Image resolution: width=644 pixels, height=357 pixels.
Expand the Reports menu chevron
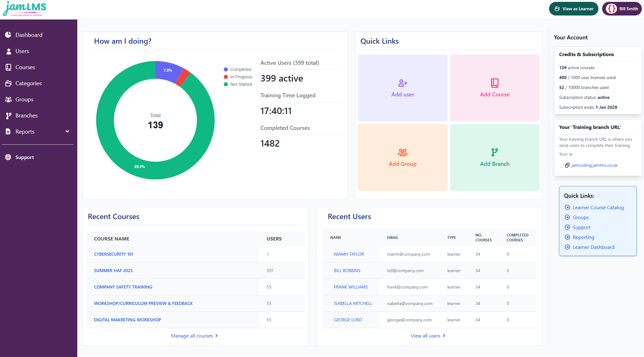coord(67,131)
